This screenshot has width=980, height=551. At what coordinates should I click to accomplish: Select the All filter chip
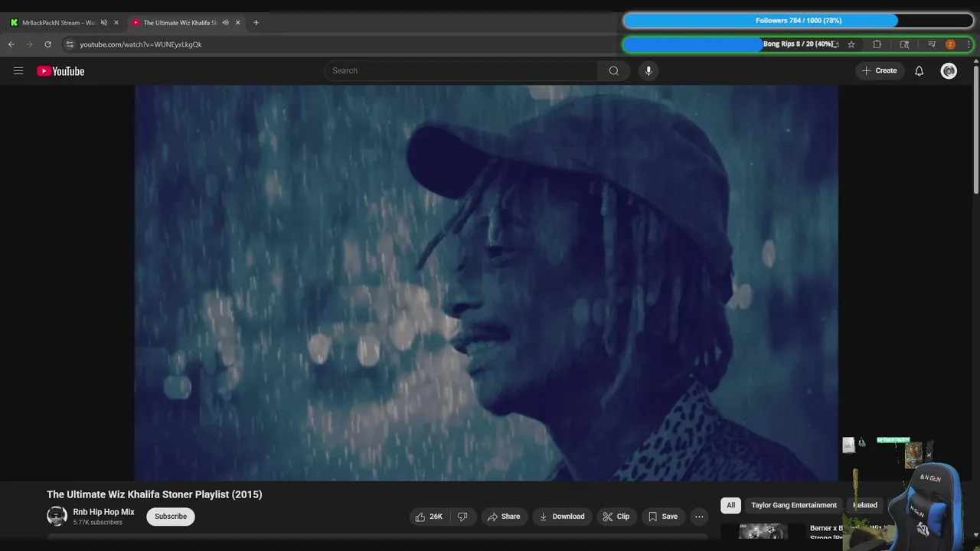[x=731, y=505]
